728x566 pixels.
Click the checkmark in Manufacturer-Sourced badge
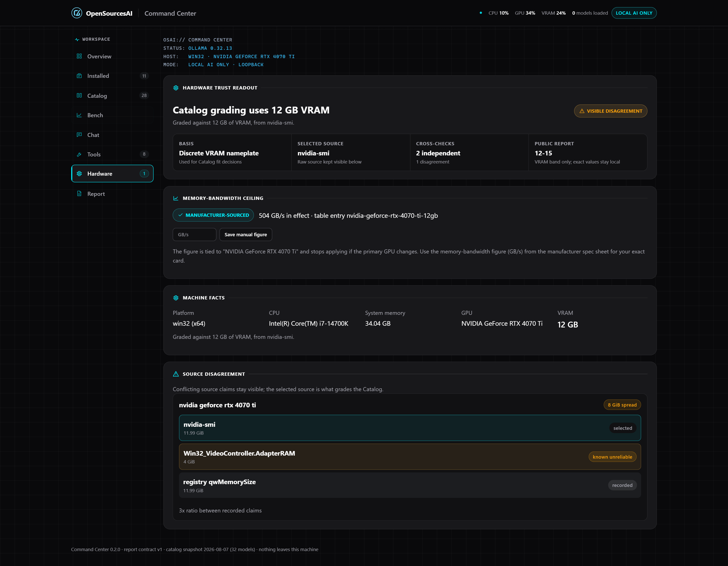(180, 215)
